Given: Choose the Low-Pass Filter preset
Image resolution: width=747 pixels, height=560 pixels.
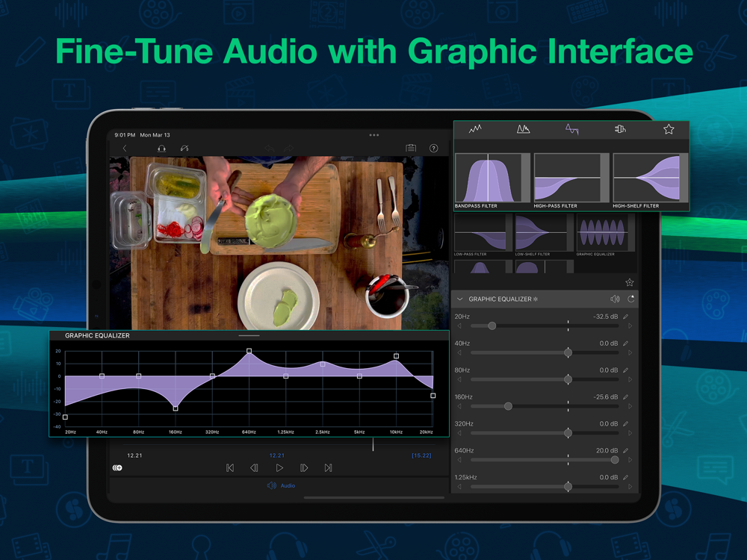Looking at the screenshot, I should [x=483, y=235].
